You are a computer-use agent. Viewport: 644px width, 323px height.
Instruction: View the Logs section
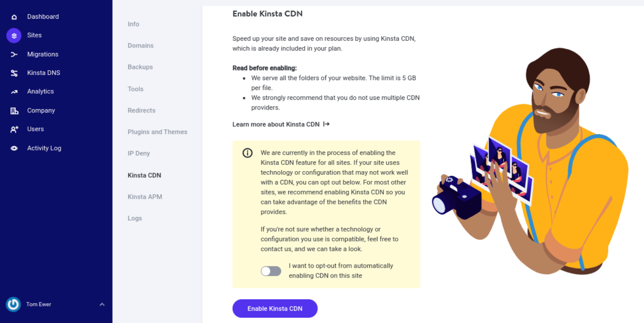pos(135,218)
